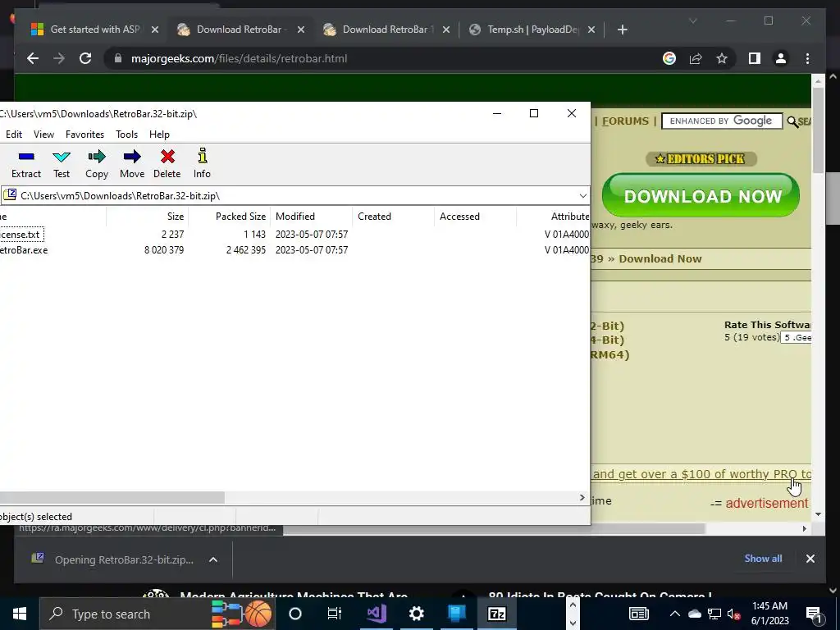The width and height of the screenshot is (840, 630).
Task: Open Windows Start menu
Action: tap(20, 614)
